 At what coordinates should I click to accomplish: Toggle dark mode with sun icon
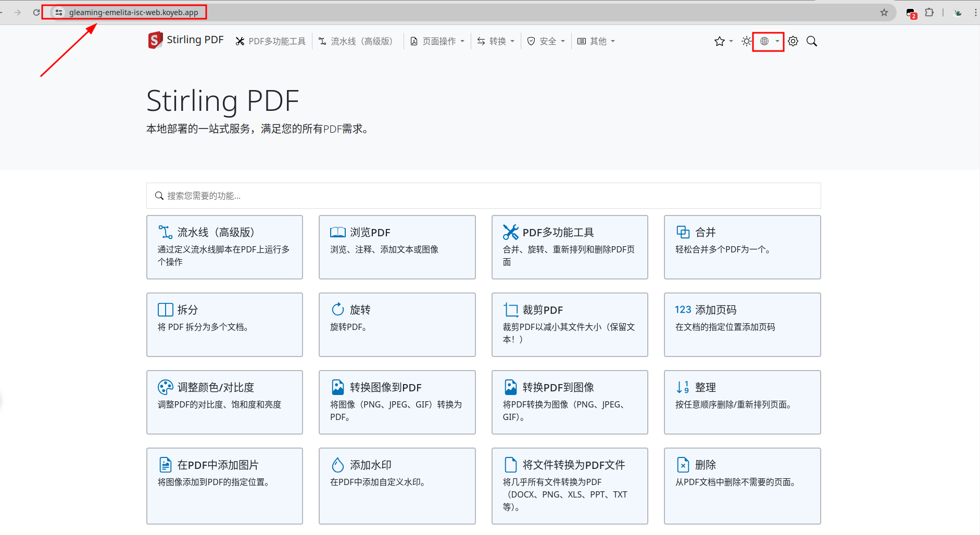pos(746,41)
